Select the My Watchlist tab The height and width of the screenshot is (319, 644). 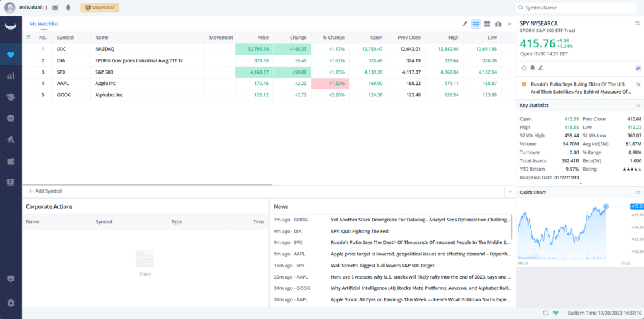(x=44, y=24)
